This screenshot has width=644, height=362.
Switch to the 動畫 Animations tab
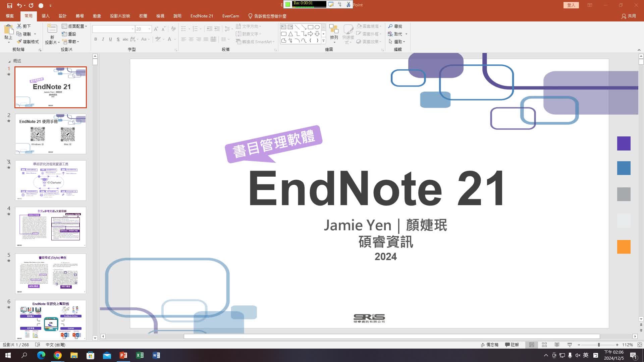[x=97, y=16]
